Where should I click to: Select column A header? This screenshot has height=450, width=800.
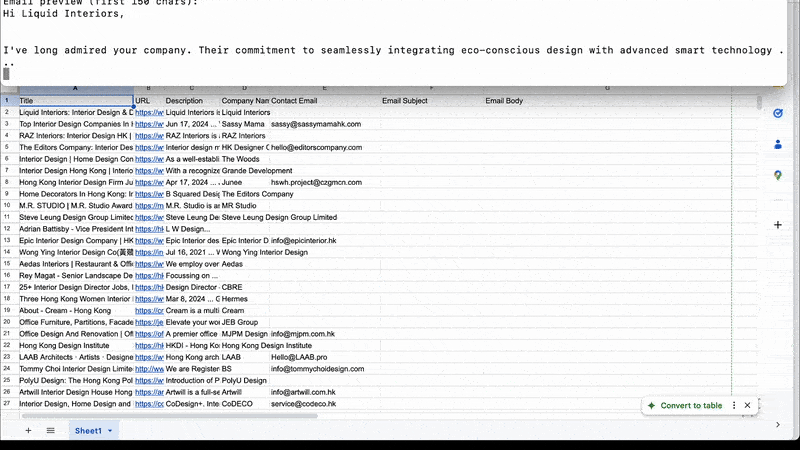[x=75, y=89]
